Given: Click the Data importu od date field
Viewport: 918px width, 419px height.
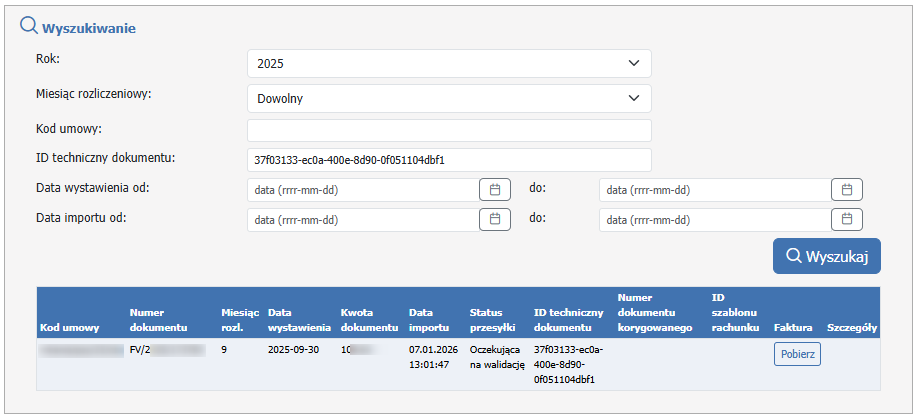Looking at the screenshot, I should tap(363, 219).
